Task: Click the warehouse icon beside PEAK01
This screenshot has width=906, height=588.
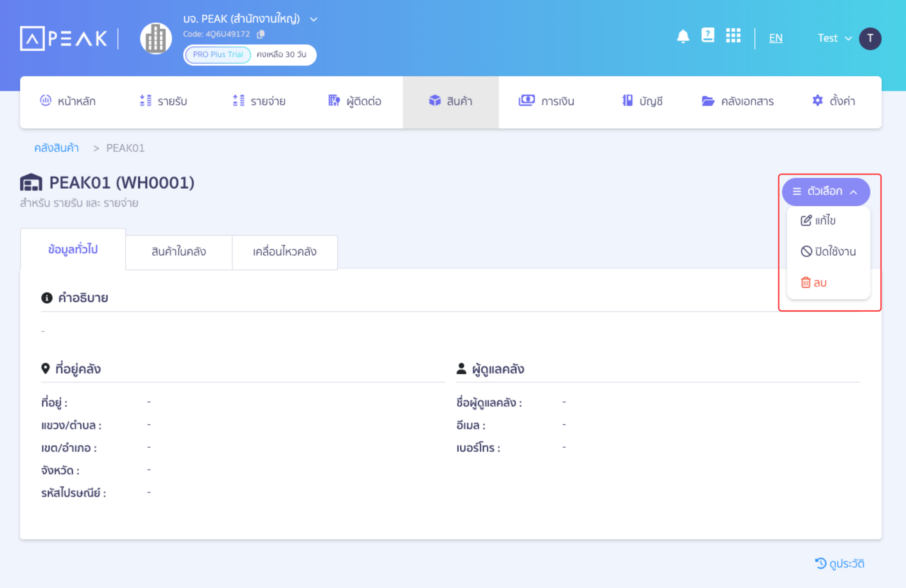Action: click(x=31, y=182)
